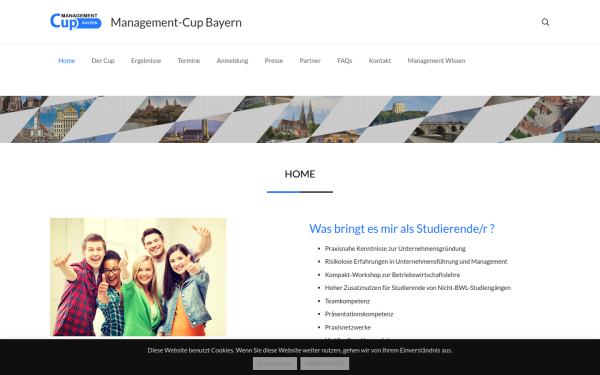Click the 'Was bringt es mir als Studierende/r ?' heading
The height and width of the screenshot is (375, 600).
point(402,228)
